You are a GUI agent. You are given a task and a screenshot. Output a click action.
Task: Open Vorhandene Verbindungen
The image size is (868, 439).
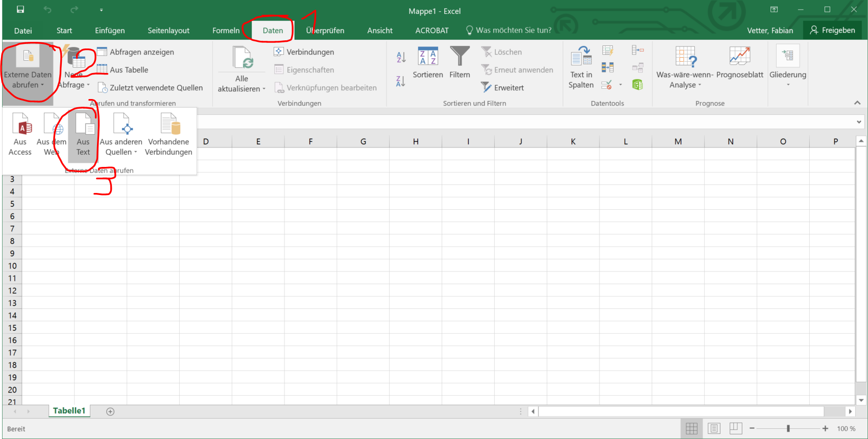coord(168,134)
